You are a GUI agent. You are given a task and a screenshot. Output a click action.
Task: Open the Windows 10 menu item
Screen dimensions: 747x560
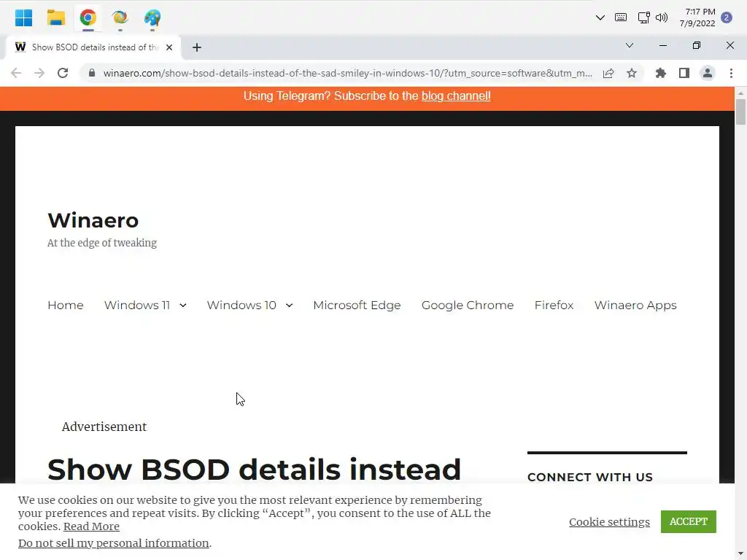pyautogui.click(x=241, y=306)
